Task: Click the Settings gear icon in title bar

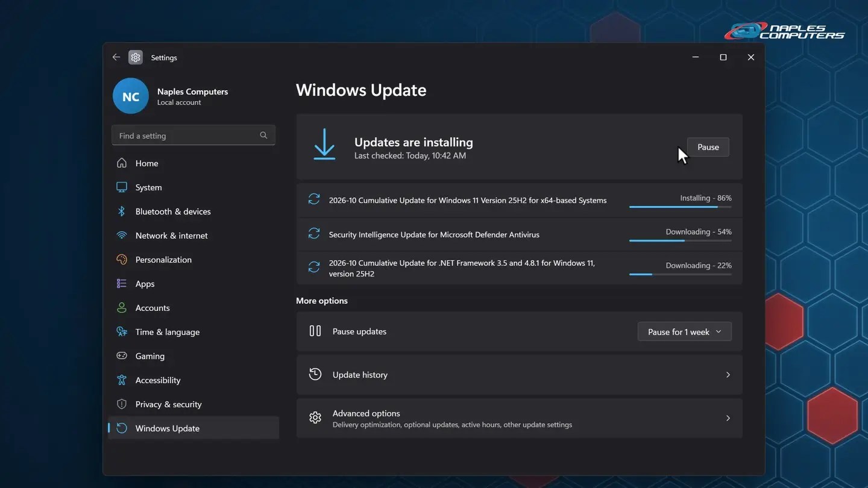Action: coord(136,57)
